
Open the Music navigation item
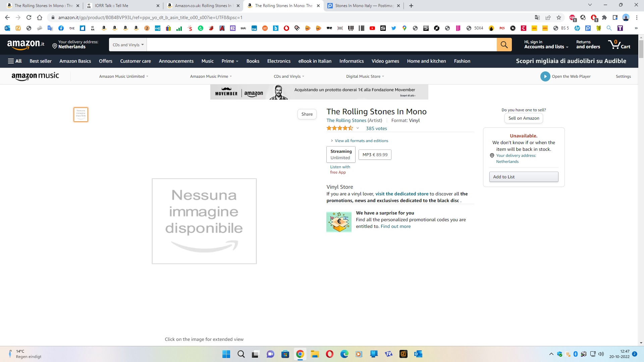coord(208,61)
